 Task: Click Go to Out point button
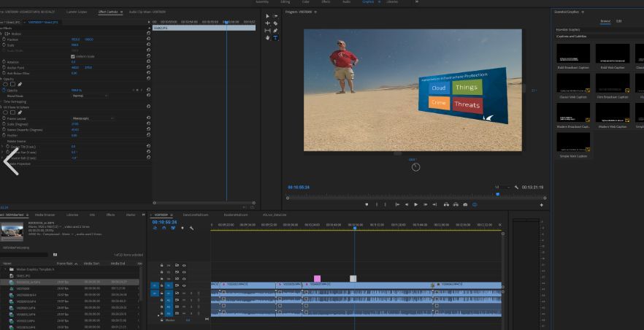point(434,204)
